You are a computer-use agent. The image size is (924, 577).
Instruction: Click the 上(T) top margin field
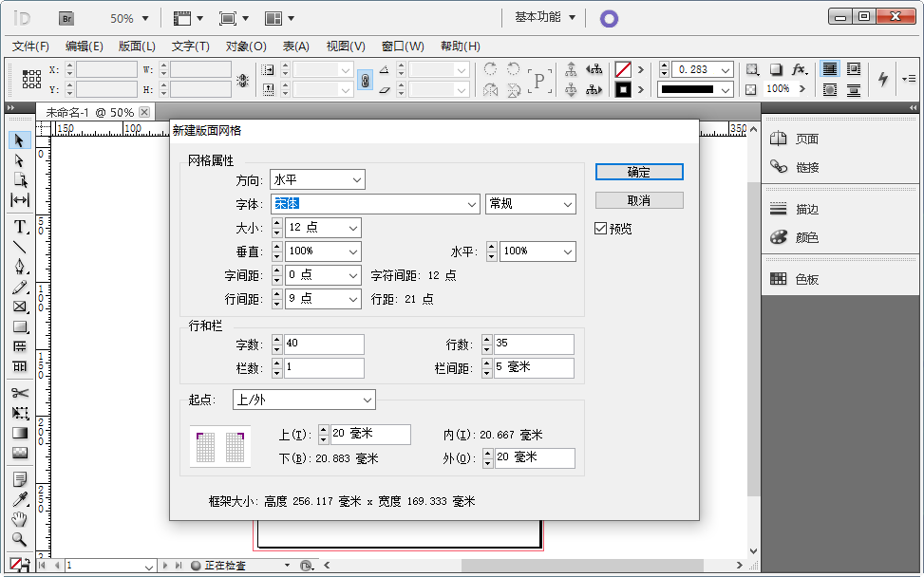pyautogui.click(x=370, y=435)
